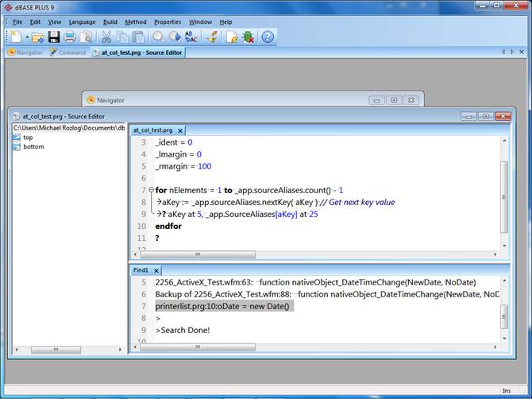Image resolution: width=532 pixels, height=399 pixels.
Task: Switch to the Navigator tab
Action: 25,52
